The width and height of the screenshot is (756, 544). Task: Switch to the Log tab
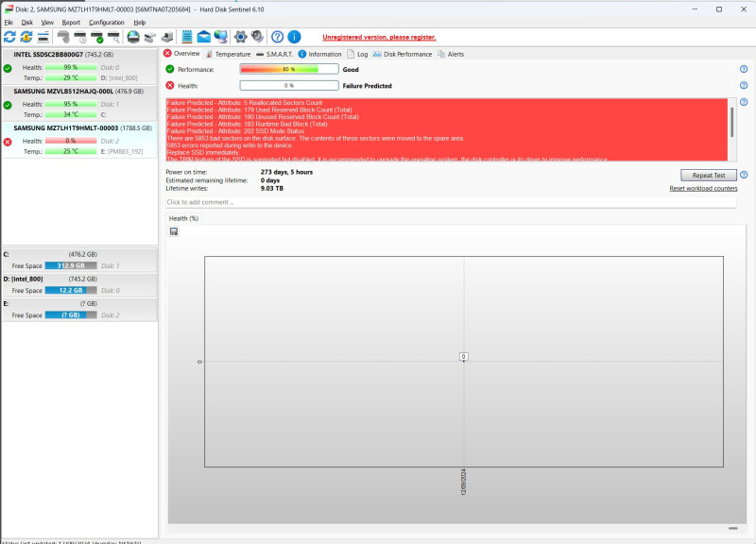tap(357, 54)
